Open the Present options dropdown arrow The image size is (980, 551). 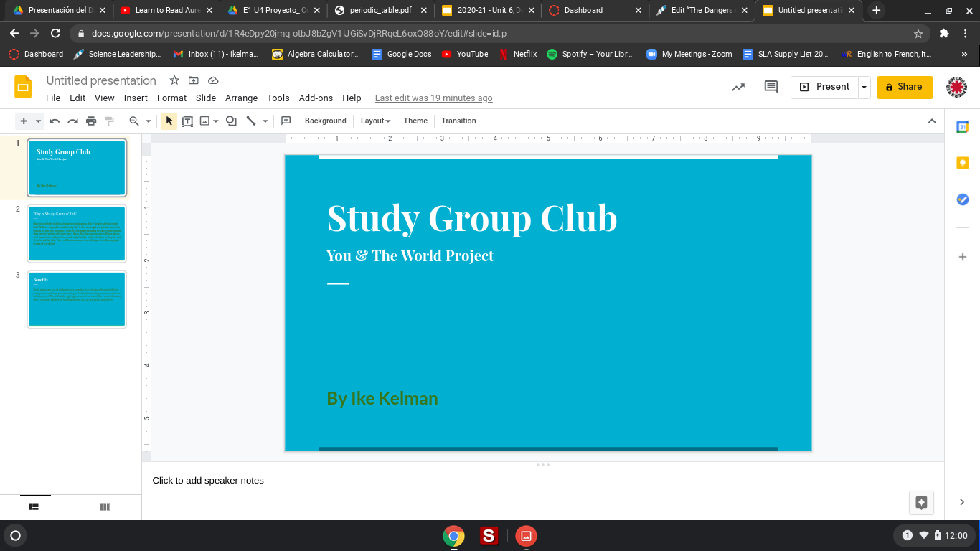[x=864, y=87]
